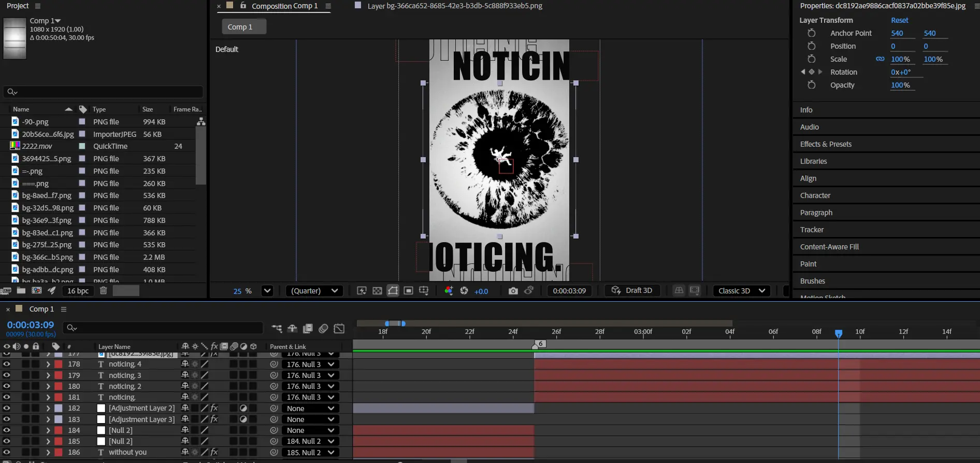Open the Effects & Presets panel
The height and width of the screenshot is (463, 980).
(x=825, y=144)
